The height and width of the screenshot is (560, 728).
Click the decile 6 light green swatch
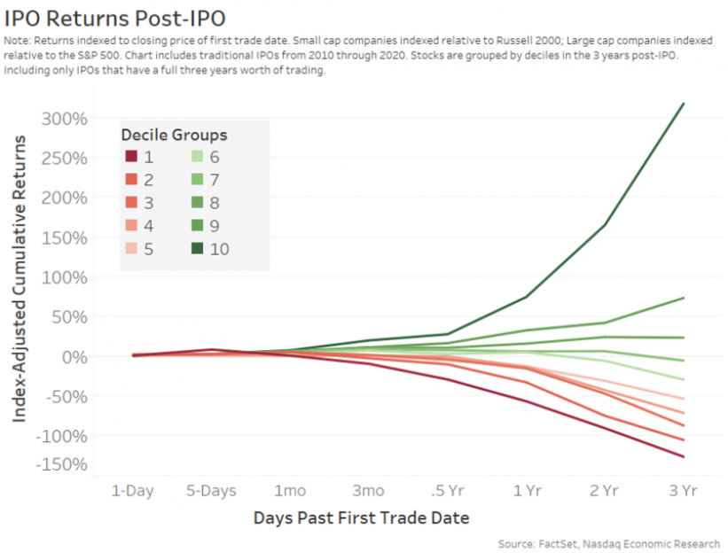[198, 156]
